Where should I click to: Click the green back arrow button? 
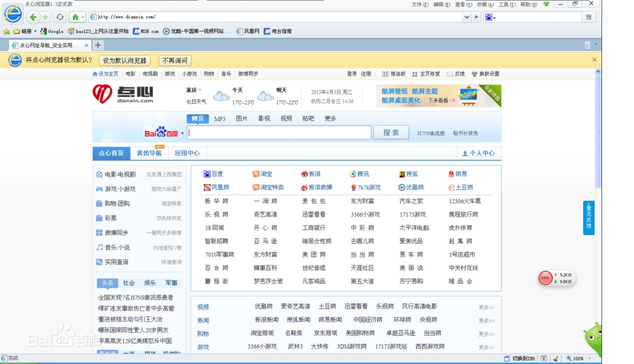33,17
